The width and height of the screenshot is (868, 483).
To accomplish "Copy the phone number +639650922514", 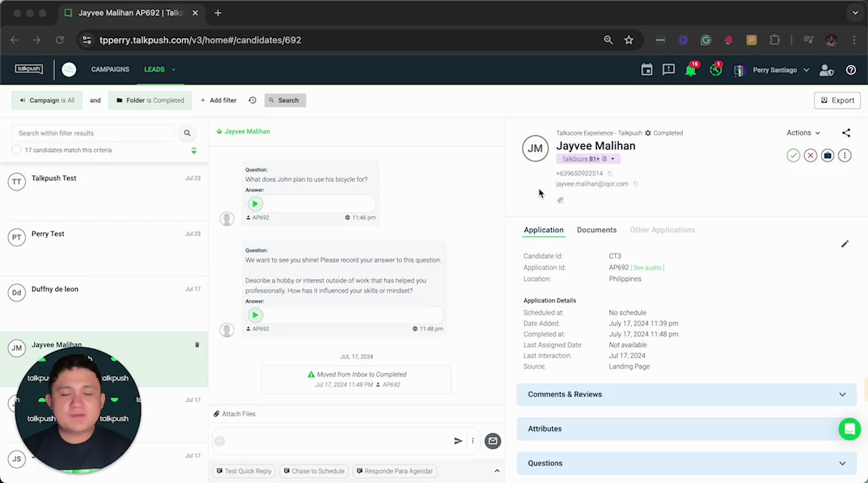I will [x=610, y=174].
